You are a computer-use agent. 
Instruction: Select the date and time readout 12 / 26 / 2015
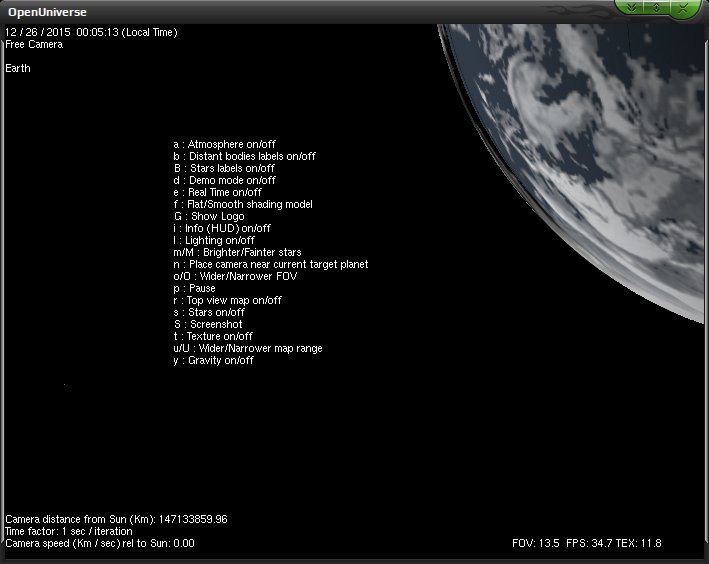[91, 33]
